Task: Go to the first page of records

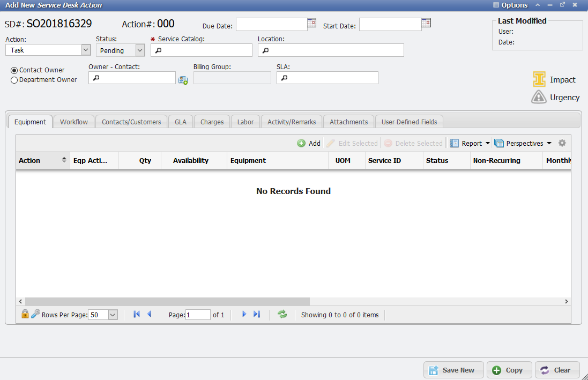Action: click(x=137, y=315)
